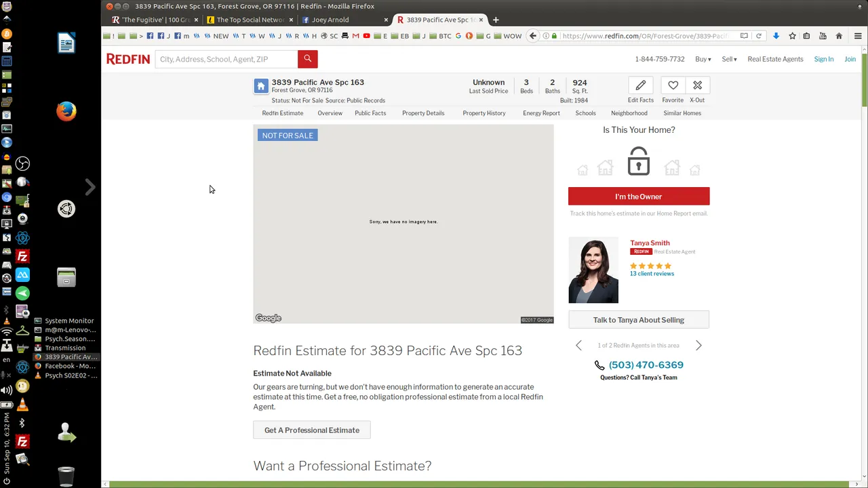Image resolution: width=868 pixels, height=488 pixels.
Task: Open Firefox home page icon
Action: click(839, 36)
